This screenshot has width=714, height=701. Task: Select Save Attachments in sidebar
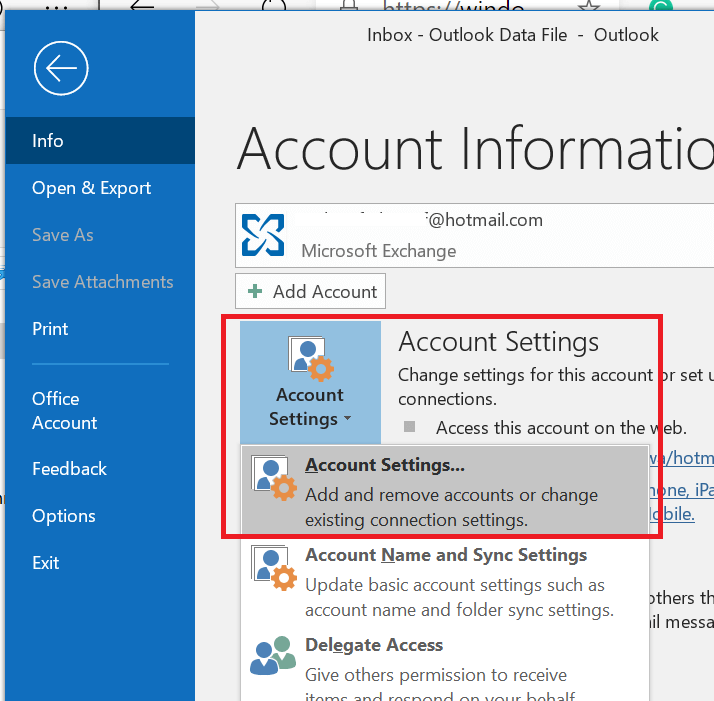pyautogui.click(x=100, y=282)
